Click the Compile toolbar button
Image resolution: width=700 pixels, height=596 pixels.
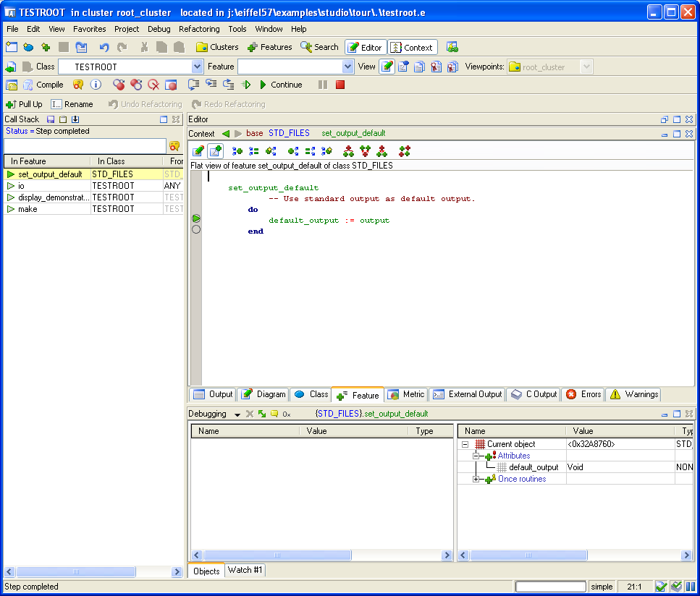pyautogui.click(x=42, y=85)
